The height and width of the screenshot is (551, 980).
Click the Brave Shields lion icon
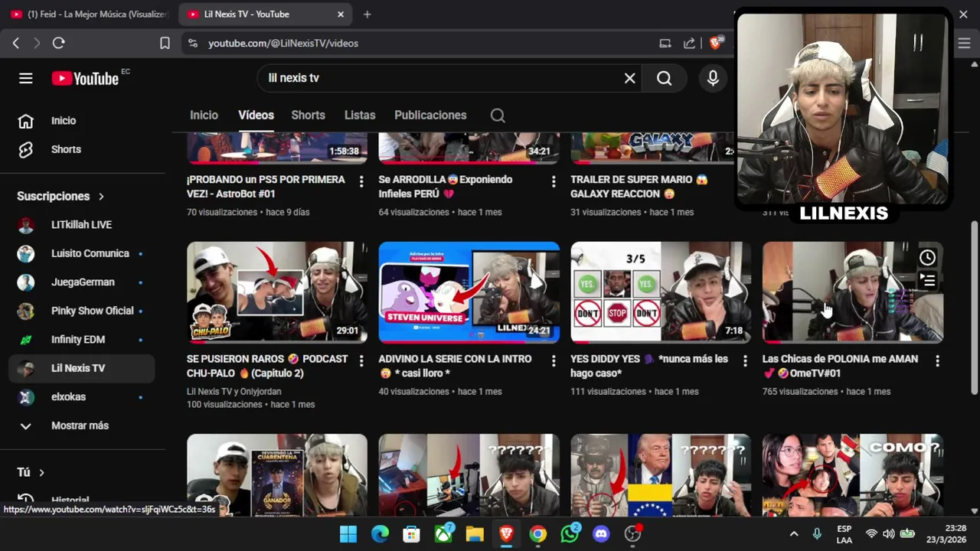tap(715, 44)
